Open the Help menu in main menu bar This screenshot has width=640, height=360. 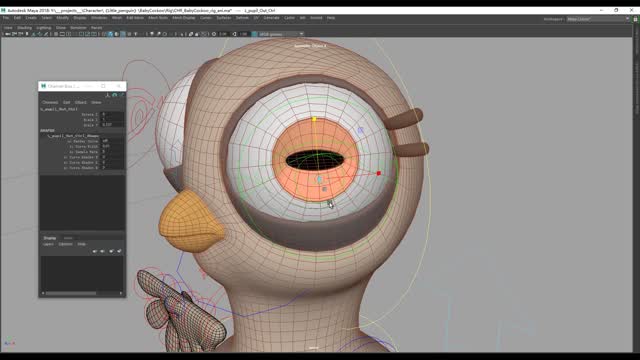(331, 18)
